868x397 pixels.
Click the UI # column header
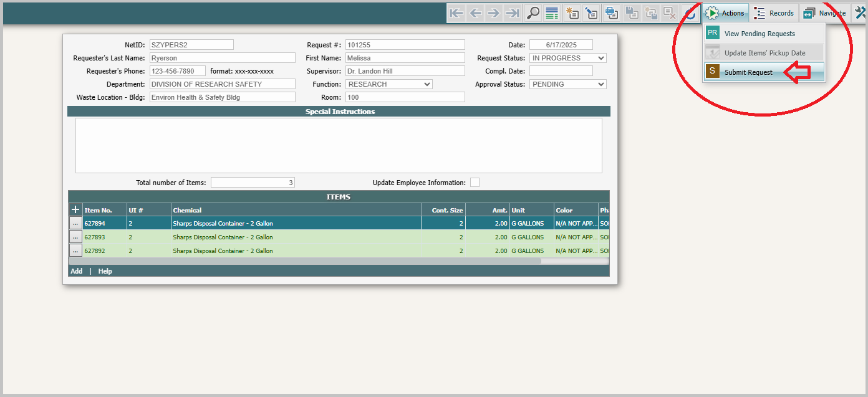(x=149, y=210)
